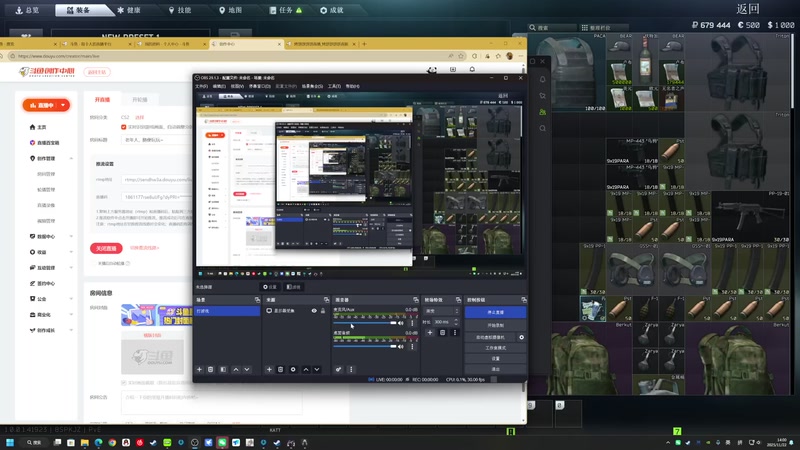Toggle visibility of display capture source
Screen dimensions: 800x450
click(x=314, y=311)
